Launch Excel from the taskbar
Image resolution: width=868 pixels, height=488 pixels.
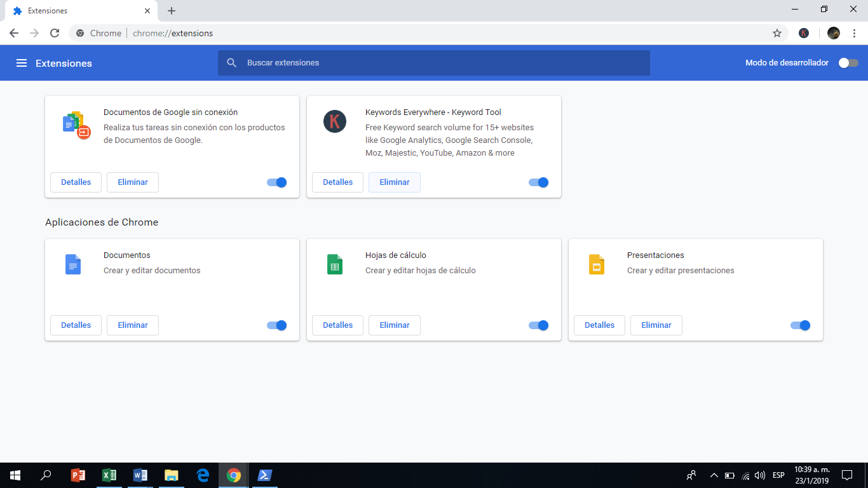point(109,475)
